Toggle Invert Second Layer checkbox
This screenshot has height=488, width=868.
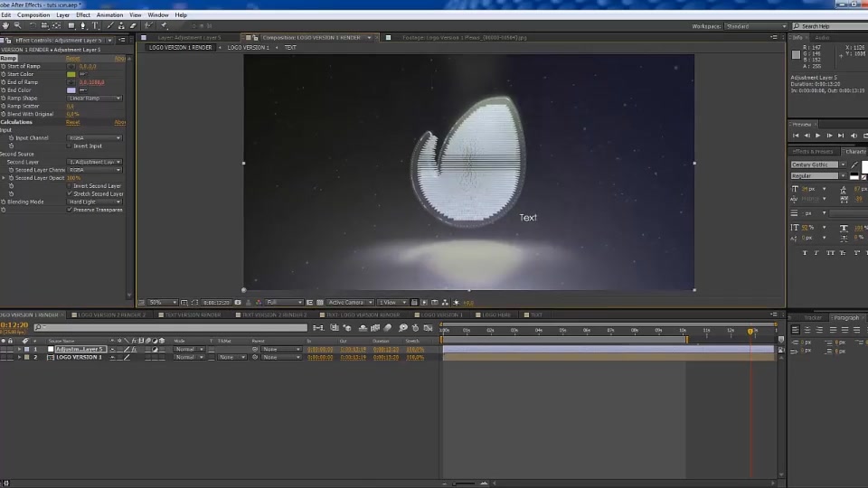click(x=70, y=186)
